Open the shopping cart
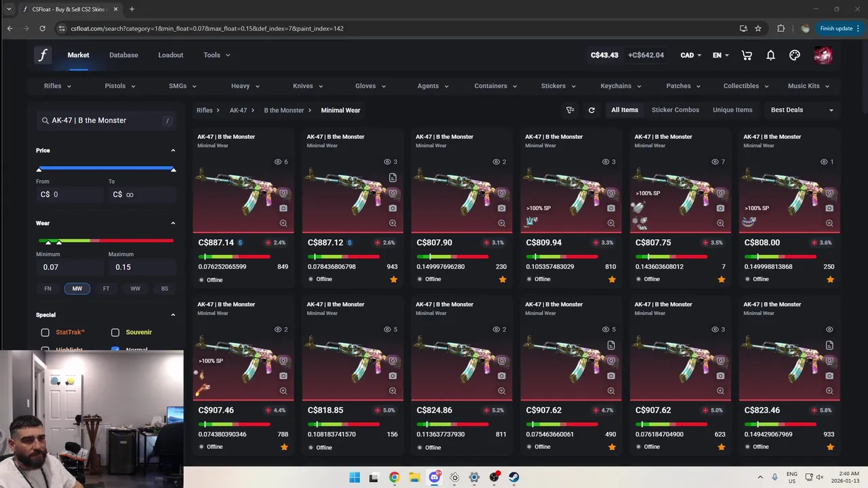The image size is (868, 488). tap(747, 55)
